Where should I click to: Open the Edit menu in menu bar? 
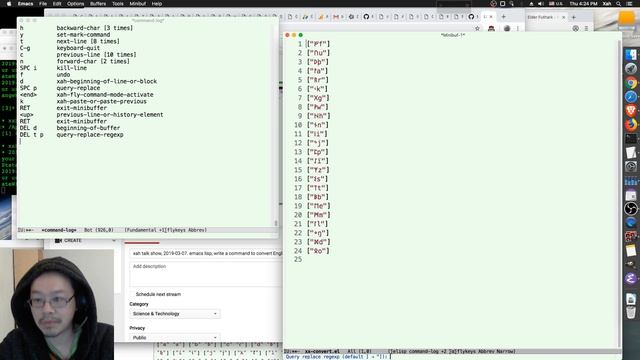coord(57,4)
